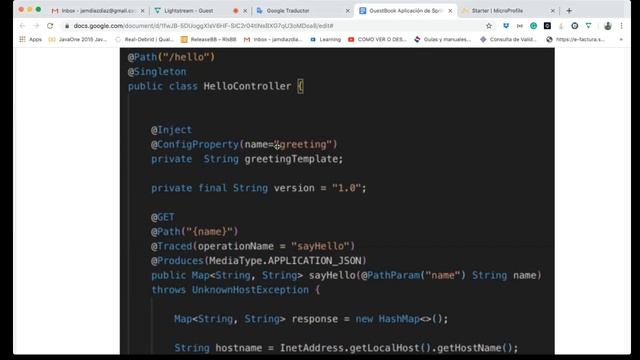This screenshot has width=640, height=360.
Task: Open the round gray extension icon
Action: pos(575,26)
